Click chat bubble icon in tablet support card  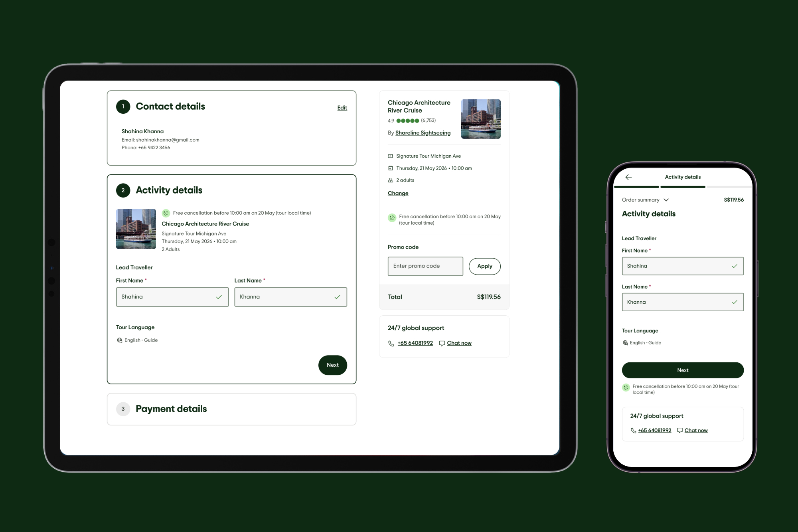coord(442,343)
